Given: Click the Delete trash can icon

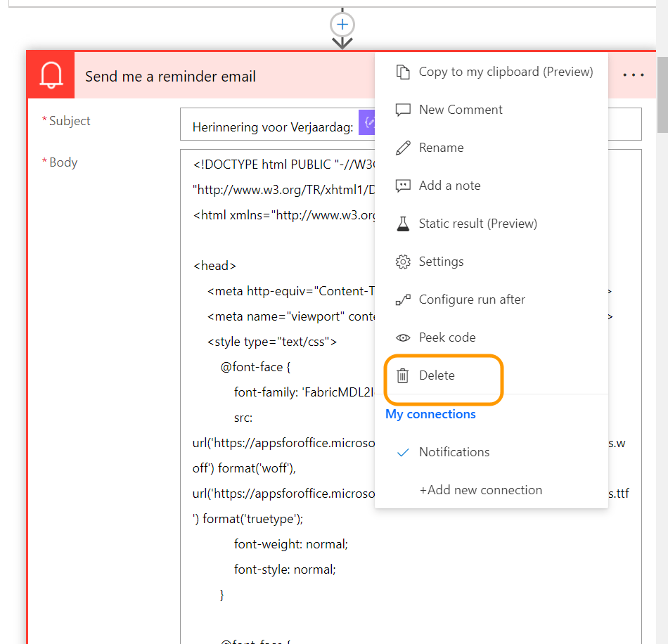Looking at the screenshot, I should (402, 375).
